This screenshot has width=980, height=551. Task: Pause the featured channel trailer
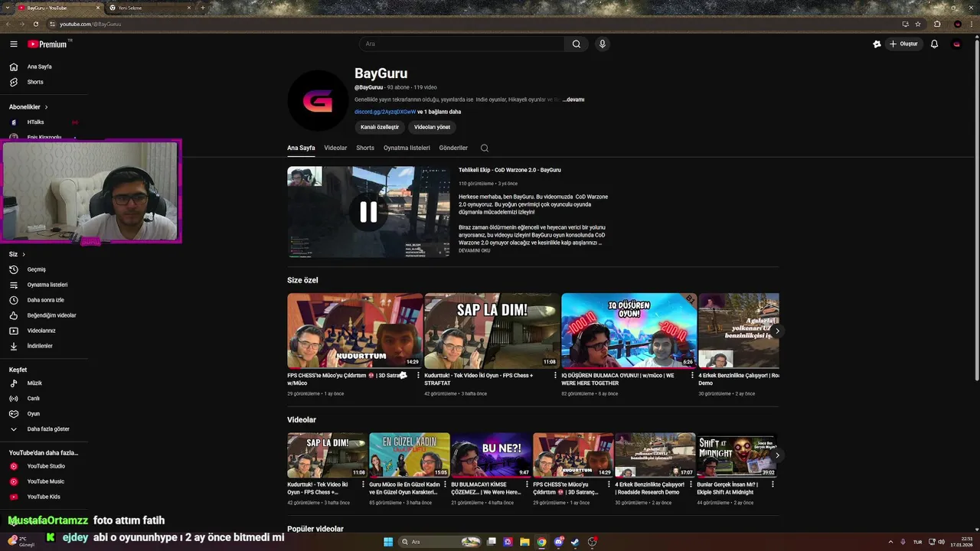(368, 212)
